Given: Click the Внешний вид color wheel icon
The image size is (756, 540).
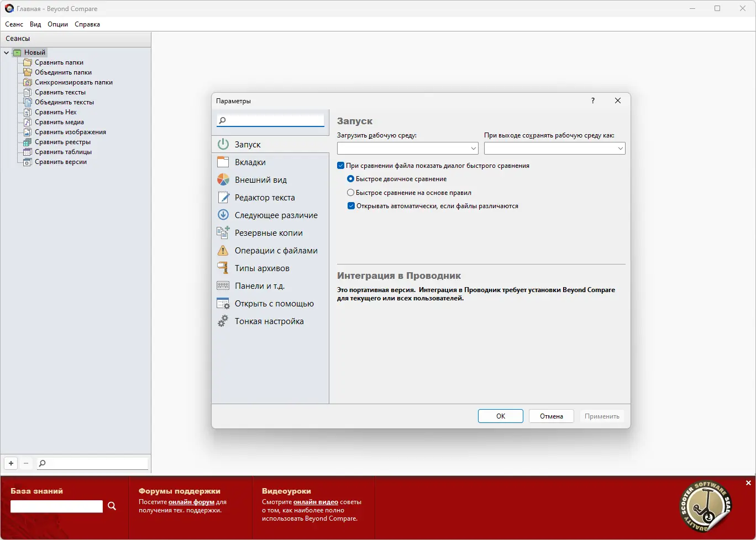Looking at the screenshot, I should 223,179.
